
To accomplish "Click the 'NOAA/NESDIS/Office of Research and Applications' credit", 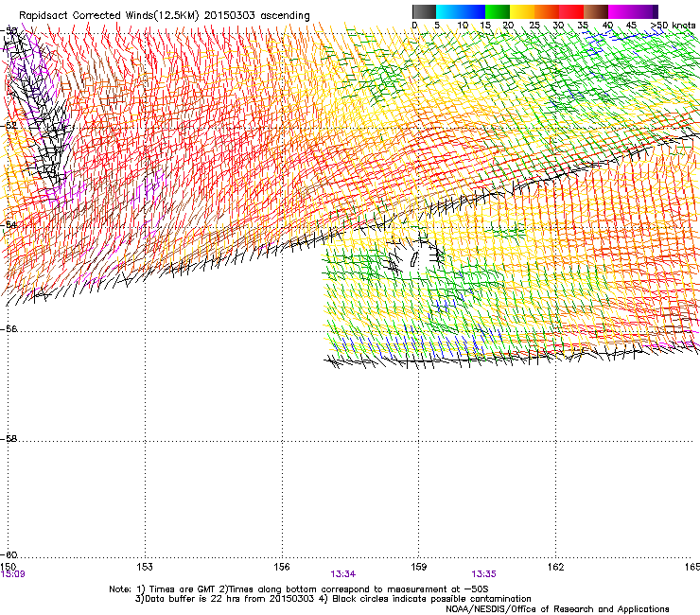I will point(557,609).
